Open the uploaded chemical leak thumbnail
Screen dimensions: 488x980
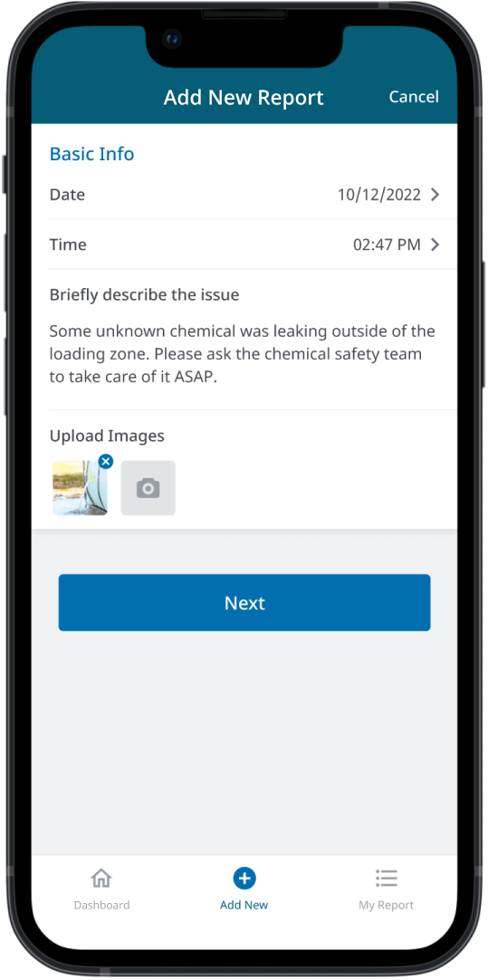click(x=80, y=488)
